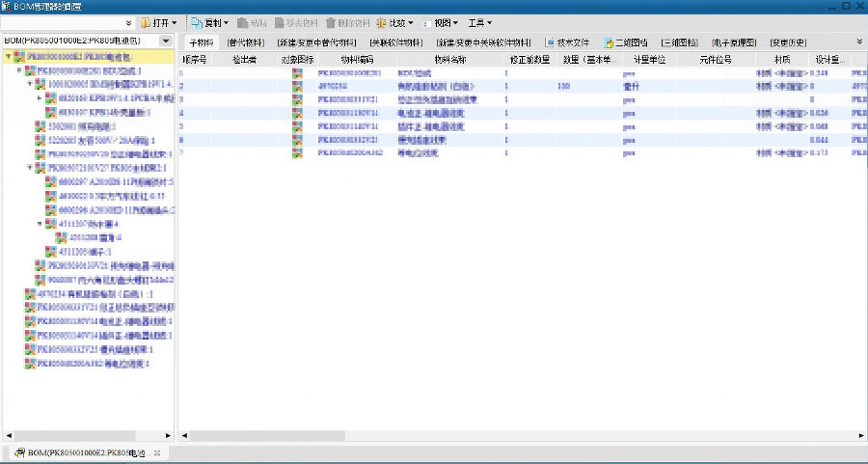Image resolution: width=868 pixels, height=464 pixels.
Task: Click the 物料名称 column header
Action: click(449, 59)
